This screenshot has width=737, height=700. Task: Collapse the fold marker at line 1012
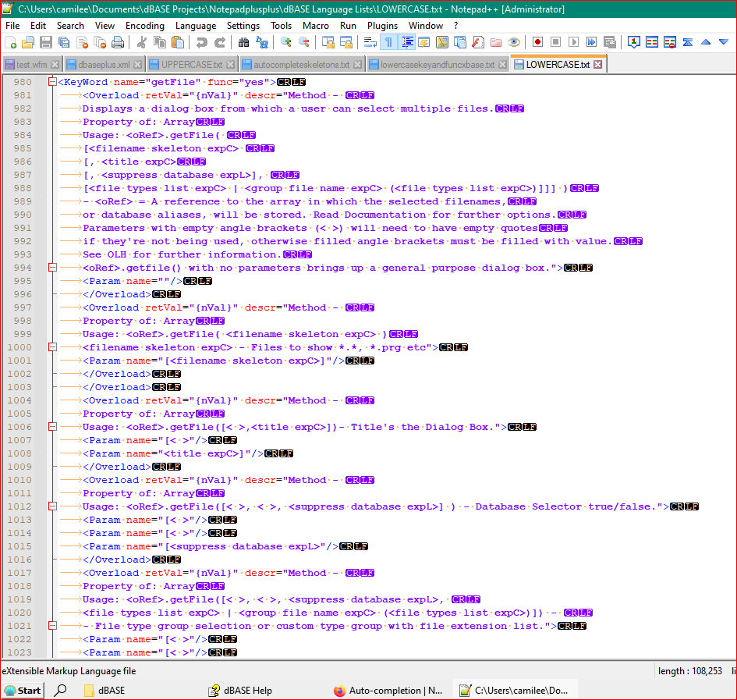53,506
